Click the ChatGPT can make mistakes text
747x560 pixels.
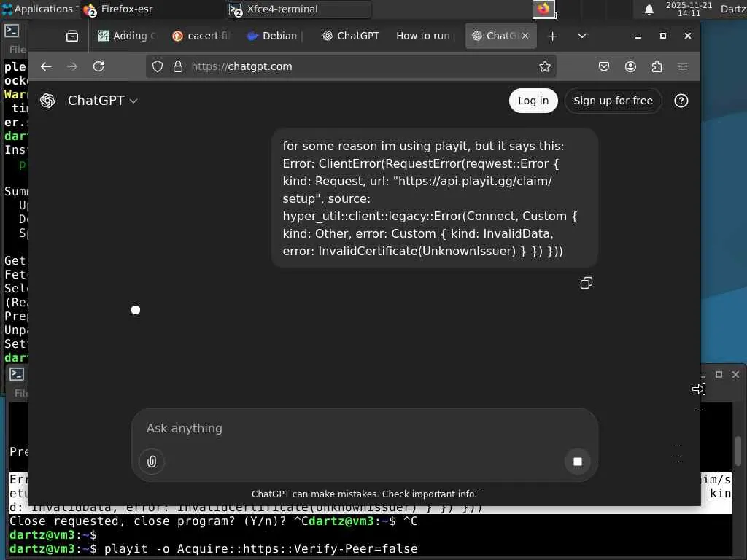point(364,494)
